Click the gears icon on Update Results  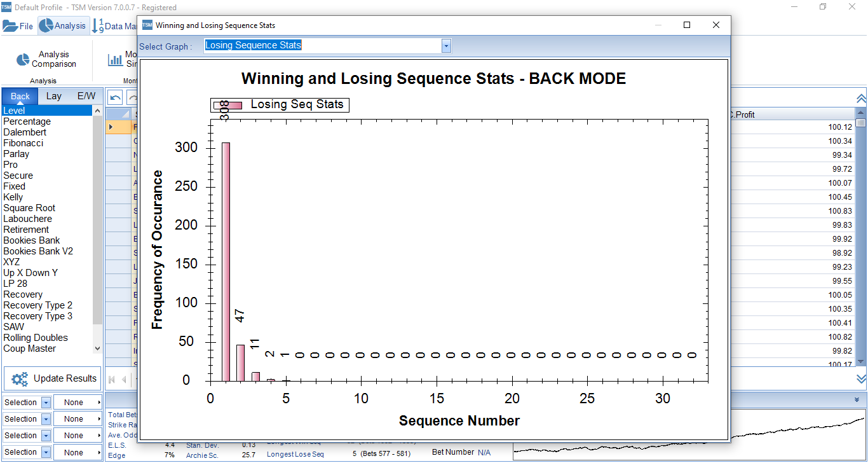(20, 379)
